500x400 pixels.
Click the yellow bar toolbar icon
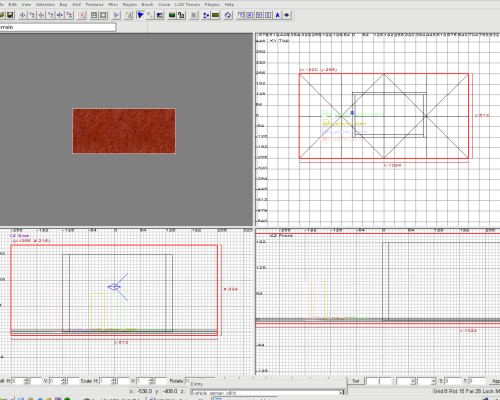(x=215, y=15)
